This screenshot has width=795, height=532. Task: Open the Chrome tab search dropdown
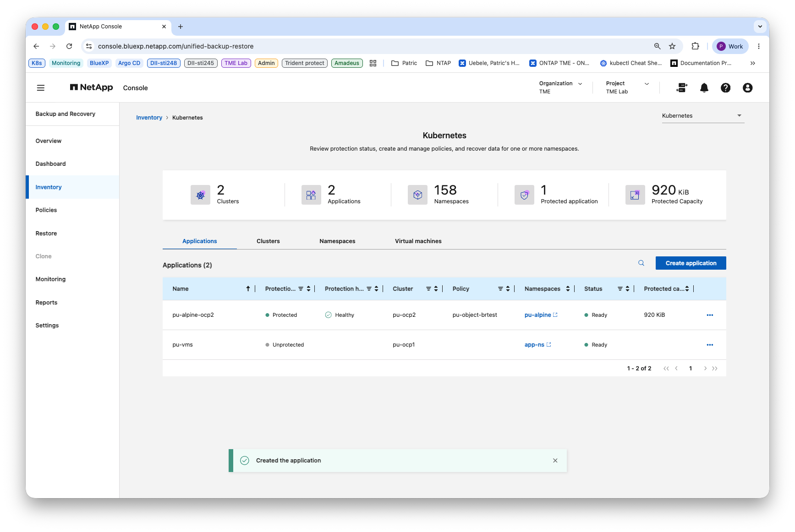760,27
